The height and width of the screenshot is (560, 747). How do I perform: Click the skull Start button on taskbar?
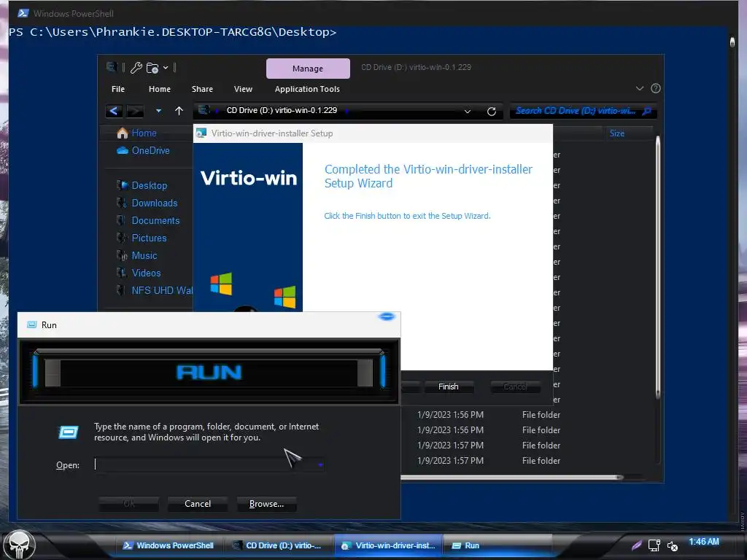point(18,545)
